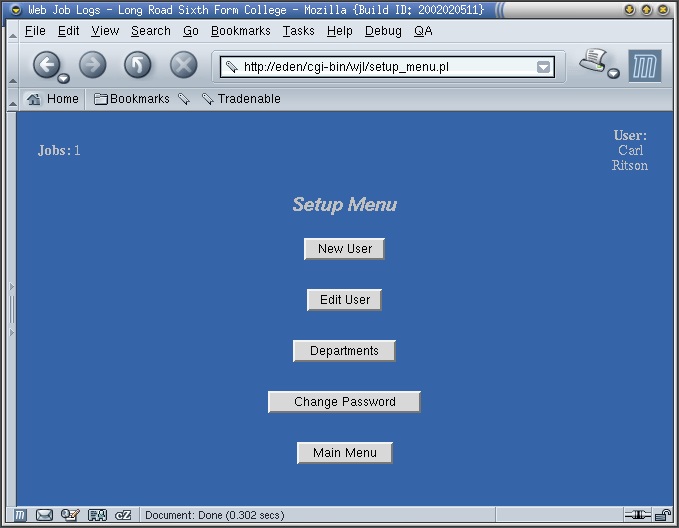
Task: Click the bookmark page-proxy icon in URL bar
Action: point(232,67)
